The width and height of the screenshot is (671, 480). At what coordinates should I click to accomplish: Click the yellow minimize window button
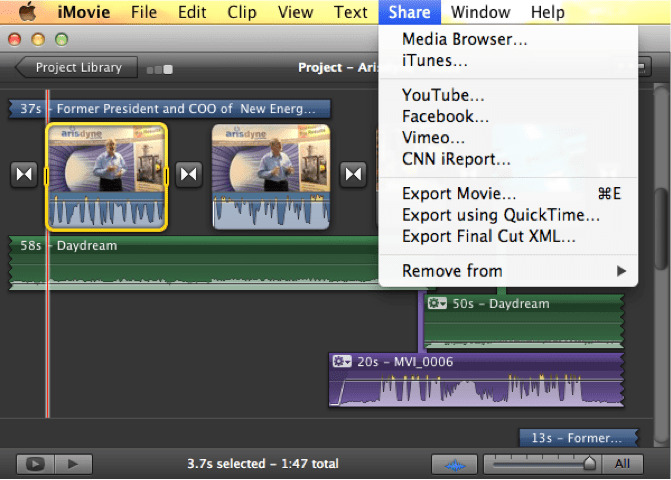[38, 39]
